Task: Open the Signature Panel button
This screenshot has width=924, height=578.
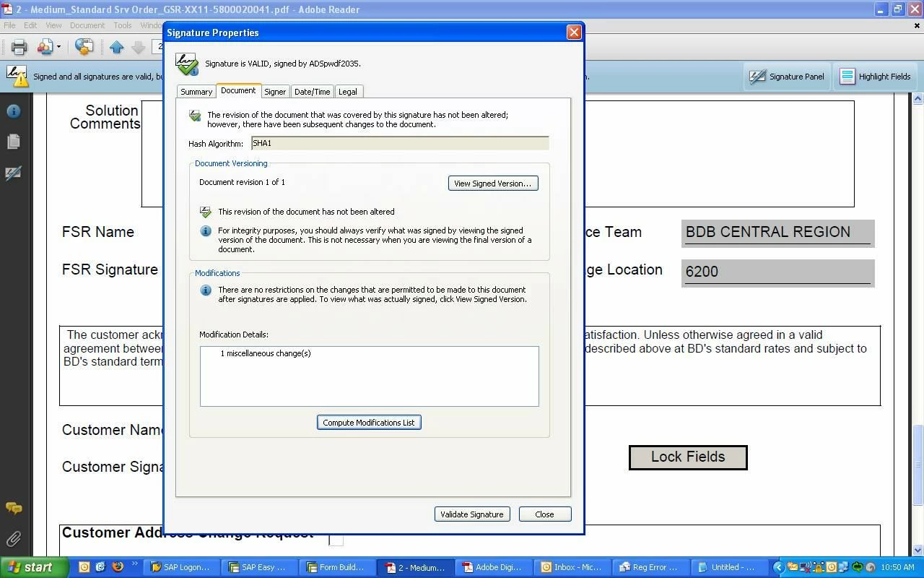Action: [788, 77]
